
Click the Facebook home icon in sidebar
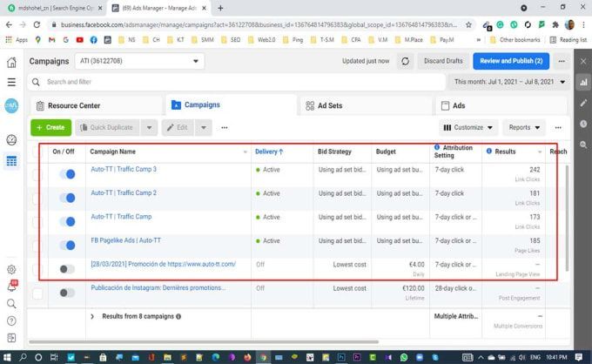pos(11,62)
